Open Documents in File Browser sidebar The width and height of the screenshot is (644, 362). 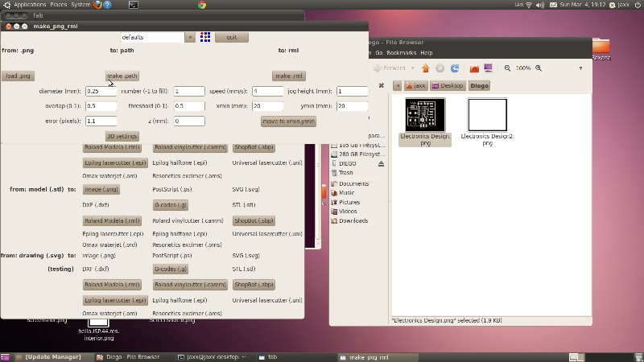click(x=353, y=184)
